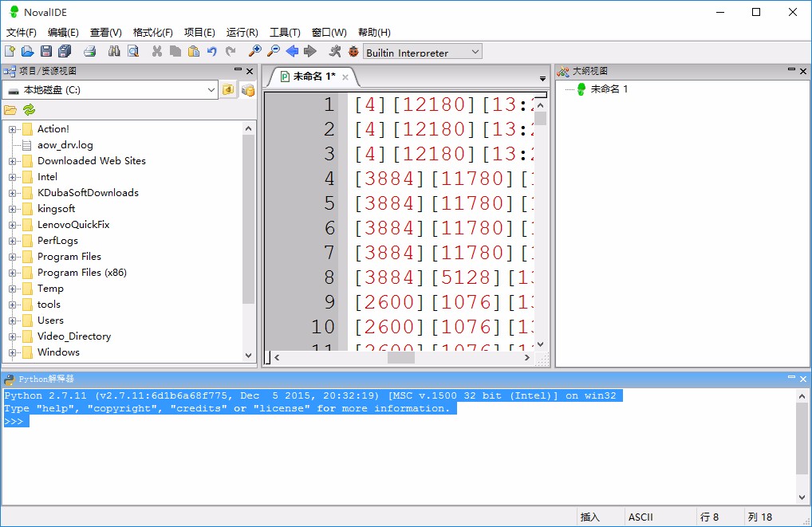This screenshot has width=812, height=527.
Task: Open Find using the binoculars icon
Action: [x=114, y=51]
